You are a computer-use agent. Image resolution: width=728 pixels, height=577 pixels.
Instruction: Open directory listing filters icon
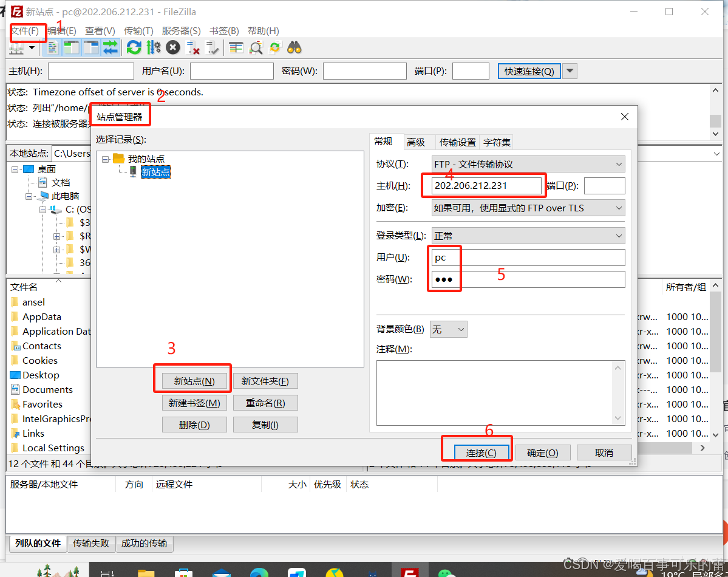[x=236, y=48]
